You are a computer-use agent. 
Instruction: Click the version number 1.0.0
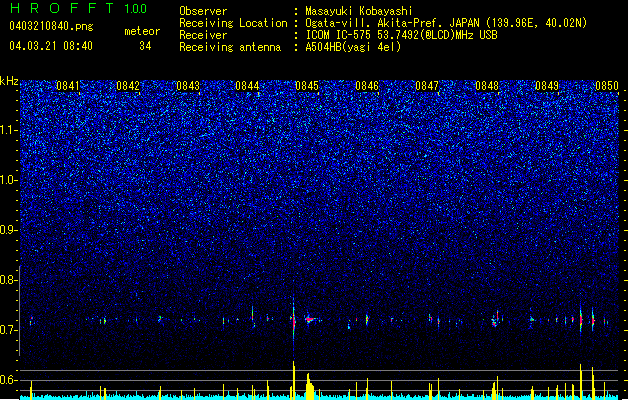click(x=136, y=9)
